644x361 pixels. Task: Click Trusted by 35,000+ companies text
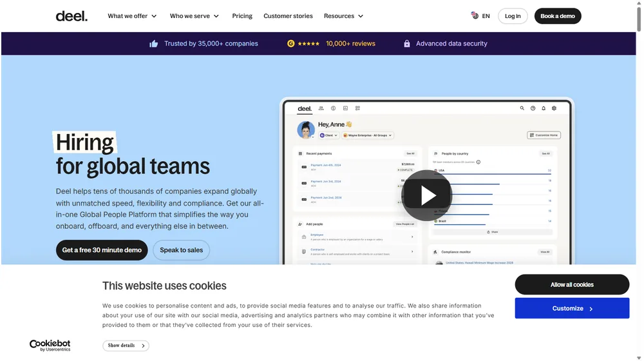[211, 44]
